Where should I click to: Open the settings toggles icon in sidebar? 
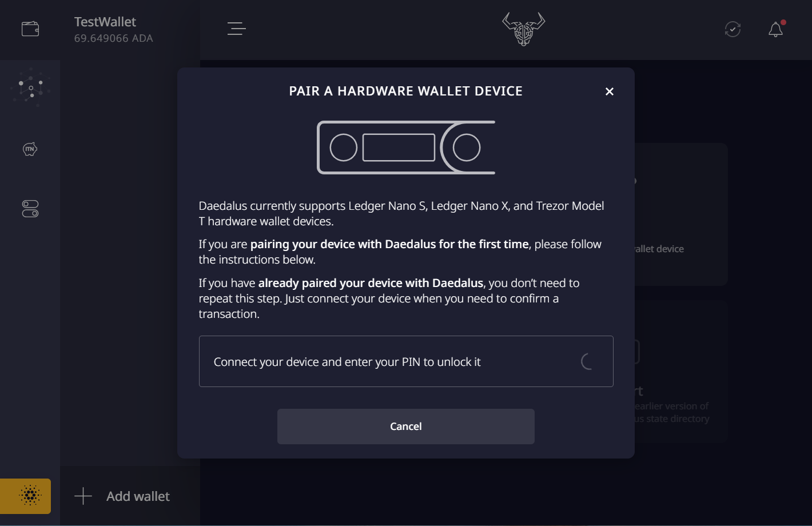tap(30, 209)
